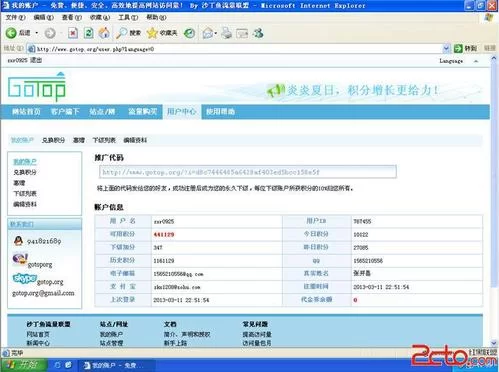499x372 pixels.
Task: Expand the address bar dropdown
Action: 446,49
